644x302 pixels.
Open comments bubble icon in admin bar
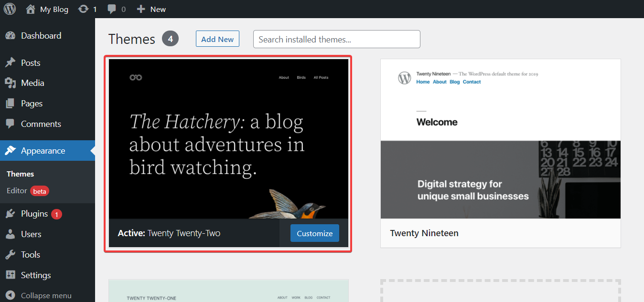point(112,9)
